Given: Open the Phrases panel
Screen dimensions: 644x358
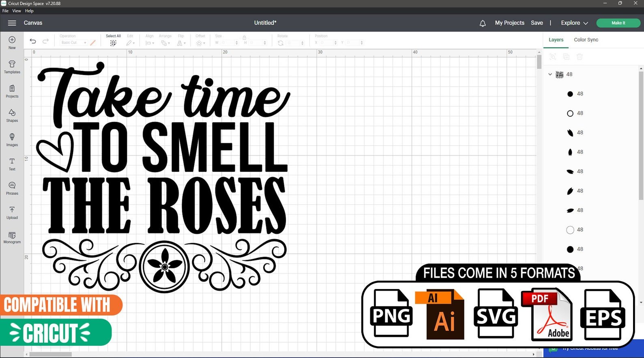Looking at the screenshot, I should point(12,189).
